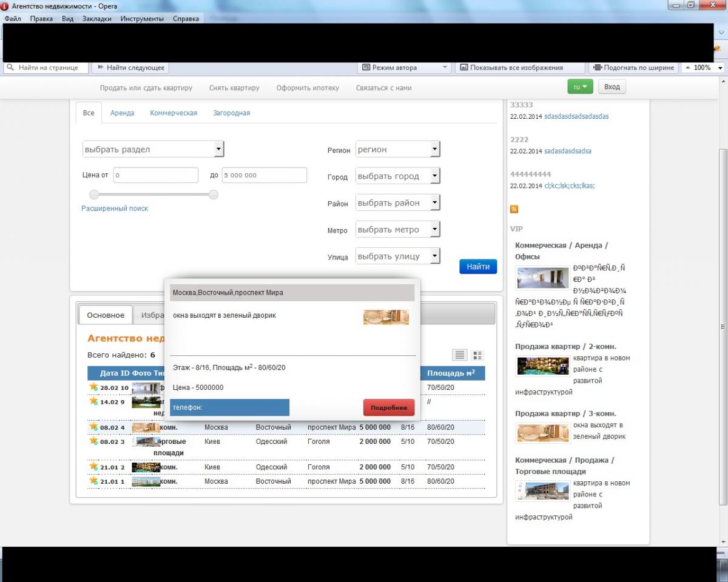
Task: Open VIP Торговые площади thumbnail
Action: pos(542,490)
